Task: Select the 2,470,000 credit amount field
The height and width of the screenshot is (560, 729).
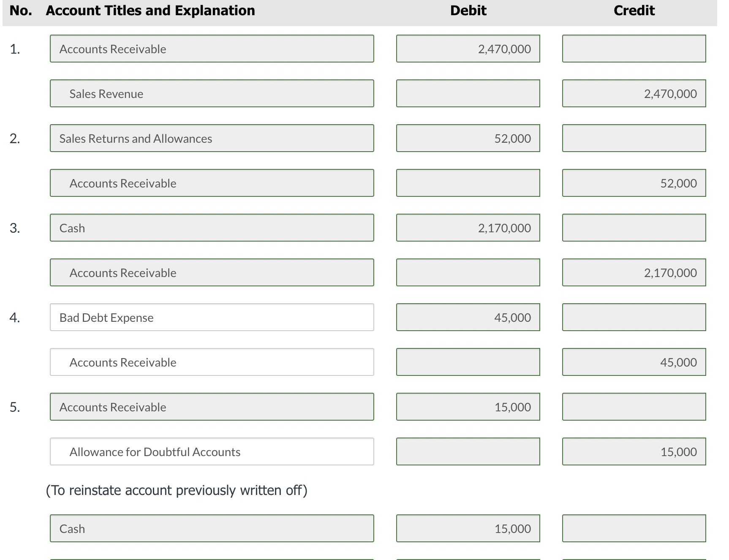Action: click(x=634, y=93)
